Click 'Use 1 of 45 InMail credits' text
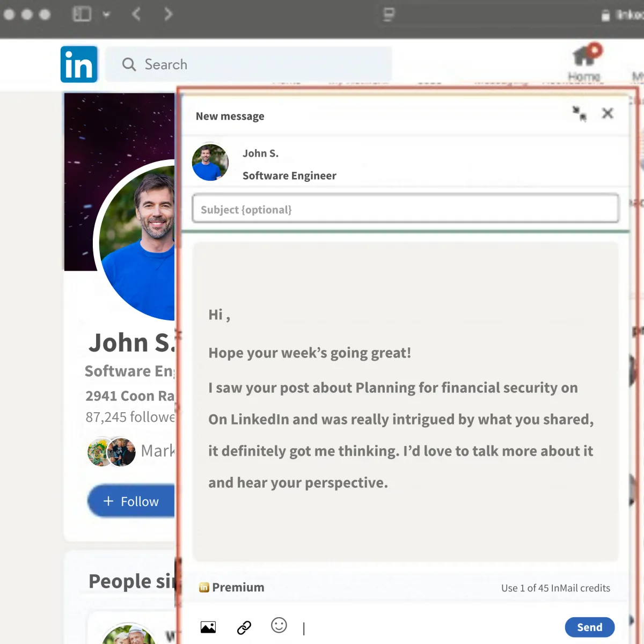Screen dimensions: 644x644 click(x=555, y=588)
